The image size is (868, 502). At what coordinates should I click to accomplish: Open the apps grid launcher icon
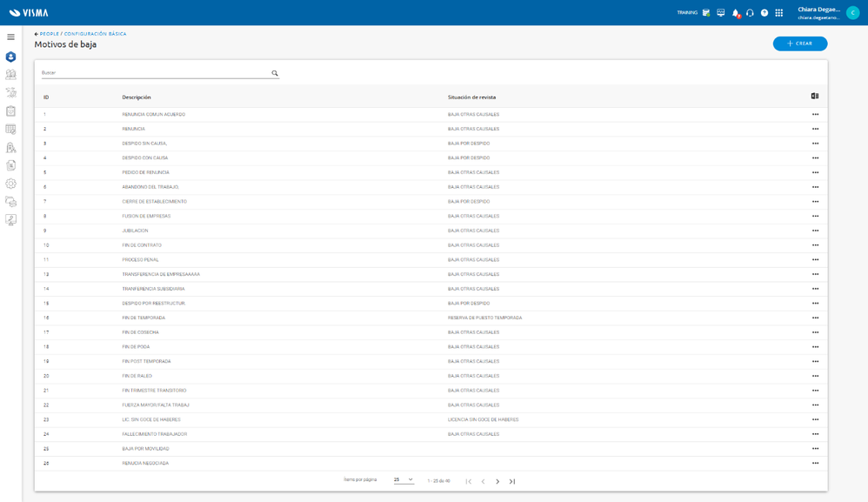click(779, 13)
